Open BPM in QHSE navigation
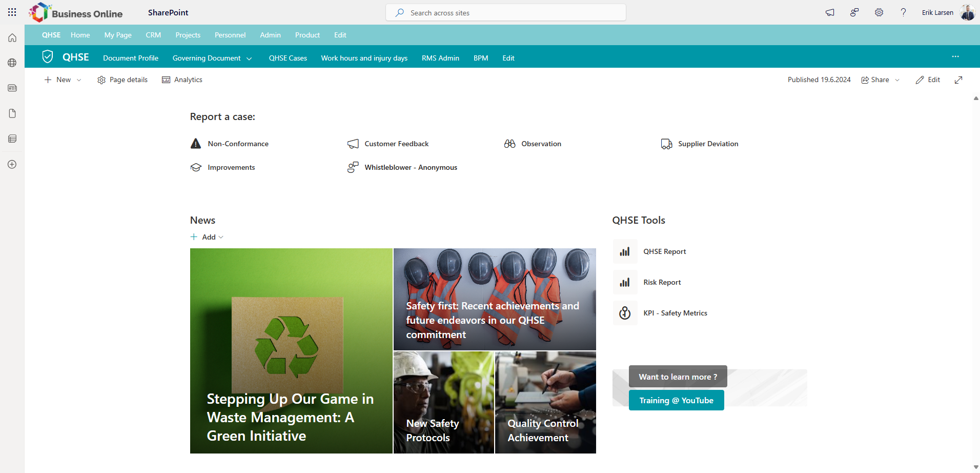 pos(481,58)
